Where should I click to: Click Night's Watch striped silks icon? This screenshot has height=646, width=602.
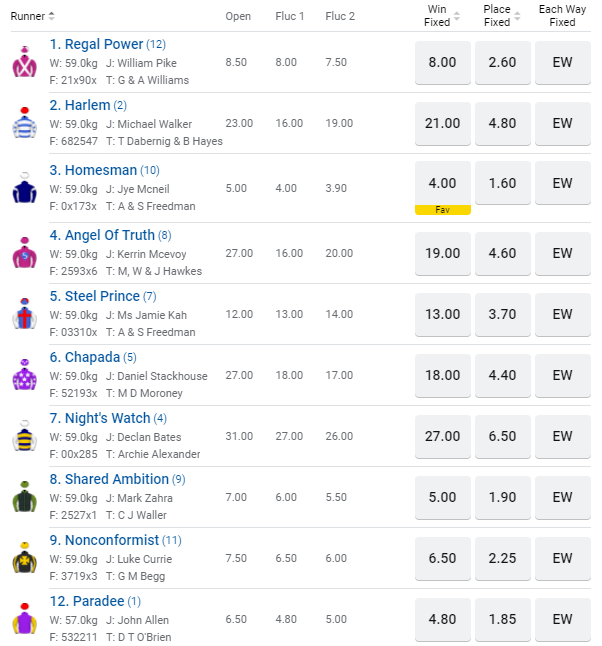(x=25, y=437)
